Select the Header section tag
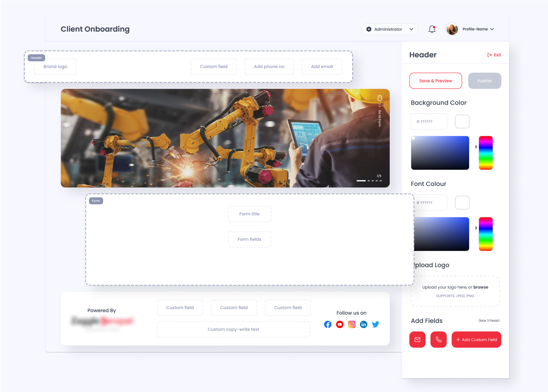The image size is (548, 392). (36, 58)
